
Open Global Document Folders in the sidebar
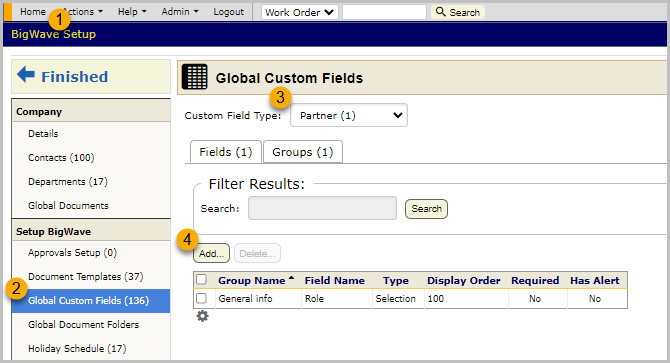pos(84,325)
